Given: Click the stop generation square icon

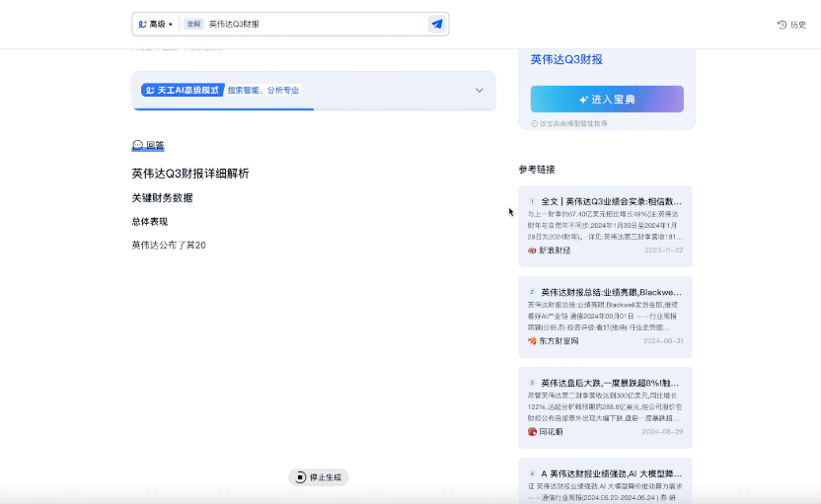Looking at the screenshot, I should click(x=301, y=477).
